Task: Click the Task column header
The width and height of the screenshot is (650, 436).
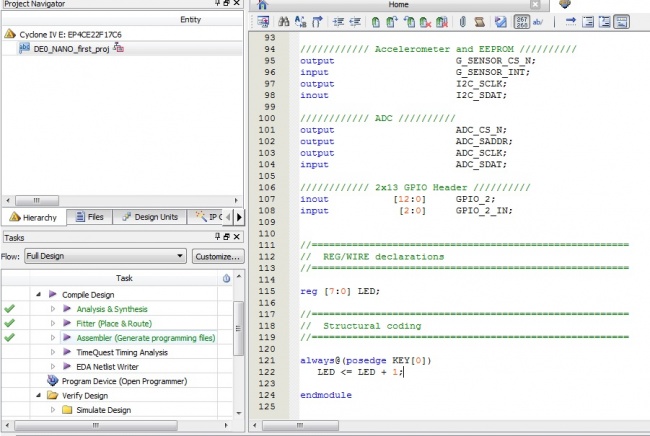Action: coord(124,278)
